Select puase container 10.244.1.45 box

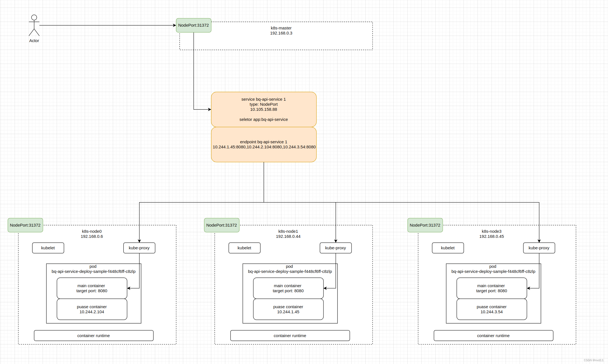tap(288, 309)
